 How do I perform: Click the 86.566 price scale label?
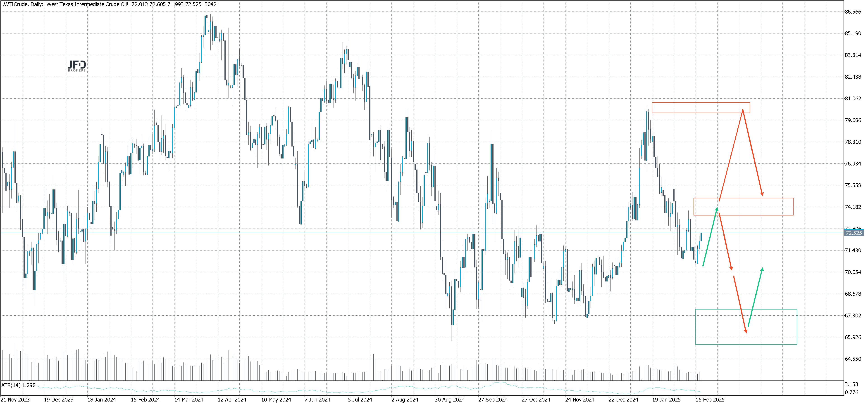[x=853, y=12]
